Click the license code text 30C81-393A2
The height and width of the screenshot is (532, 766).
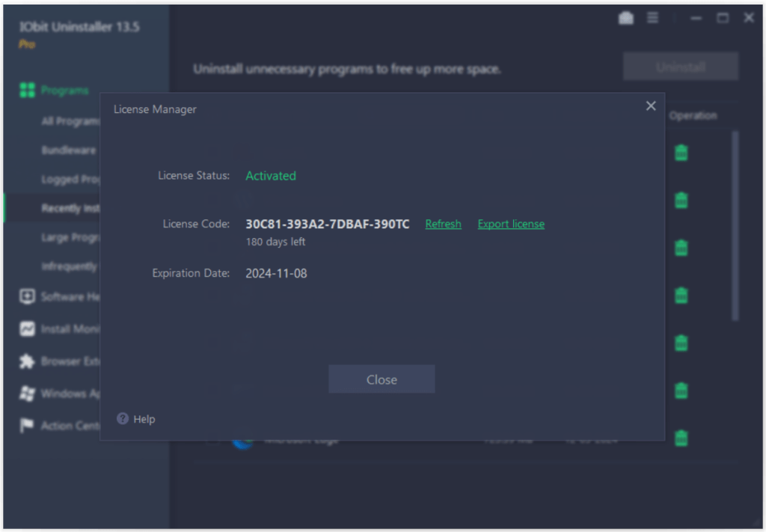(x=327, y=224)
